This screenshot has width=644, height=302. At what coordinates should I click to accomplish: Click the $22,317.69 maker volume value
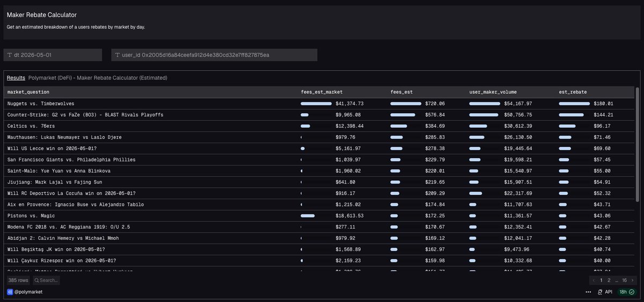[x=518, y=194]
